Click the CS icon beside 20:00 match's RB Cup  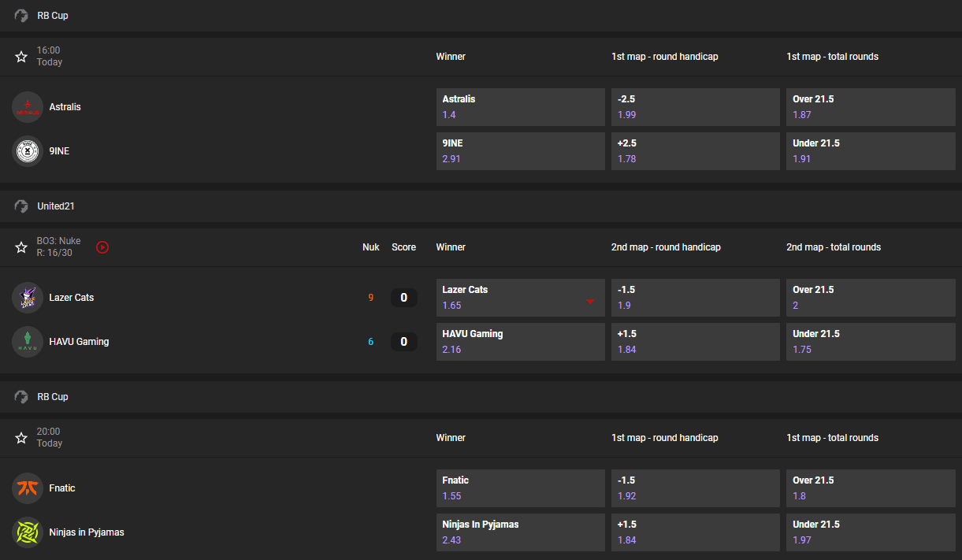click(x=21, y=397)
